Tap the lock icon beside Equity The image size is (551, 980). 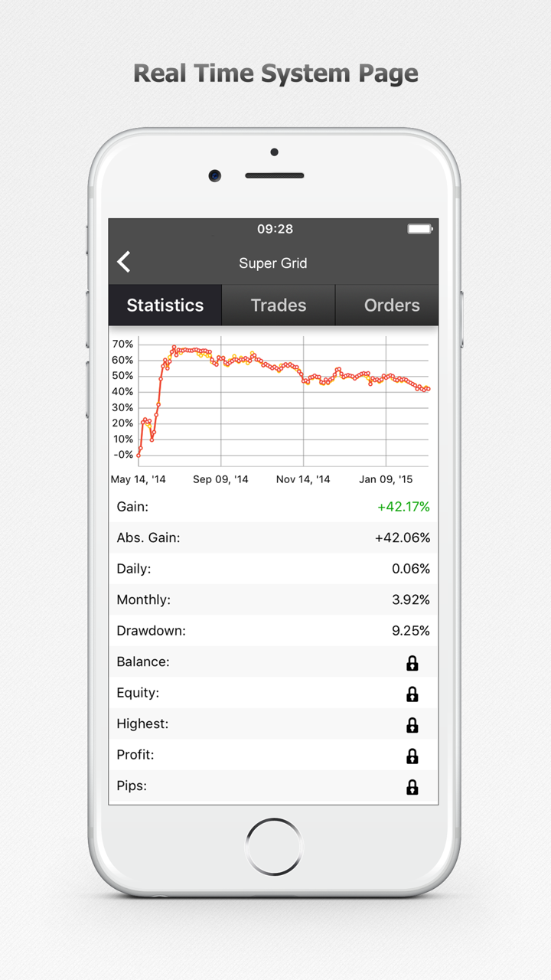[412, 694]
